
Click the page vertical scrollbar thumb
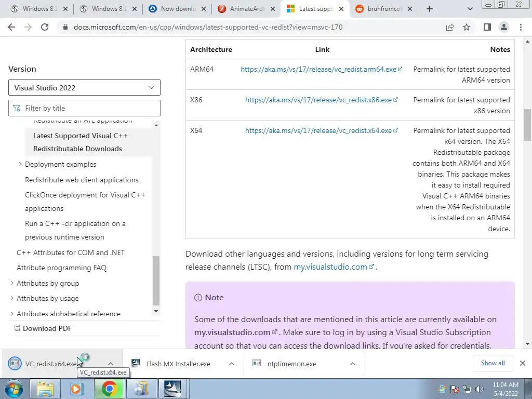coord(527,125)
